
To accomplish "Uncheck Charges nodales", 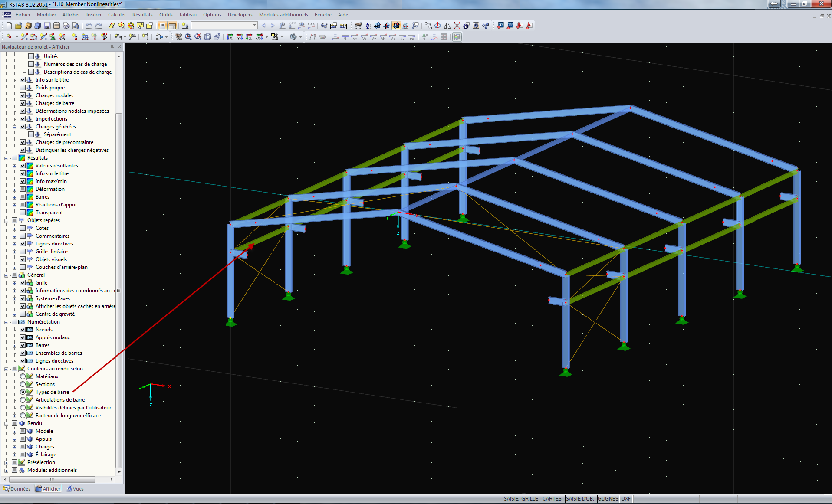I will (23, 95).
